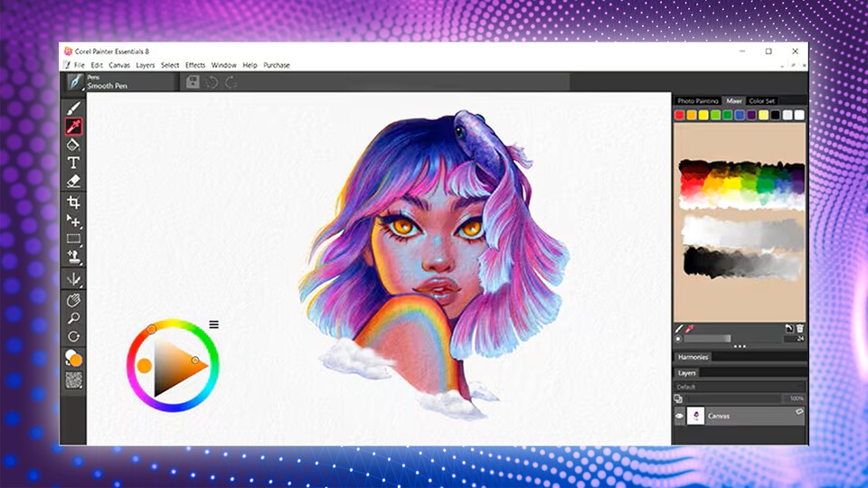Expand the Harmonies panel
The width and height of the screenshot is (868, 488).
click(x=693, y=358)
